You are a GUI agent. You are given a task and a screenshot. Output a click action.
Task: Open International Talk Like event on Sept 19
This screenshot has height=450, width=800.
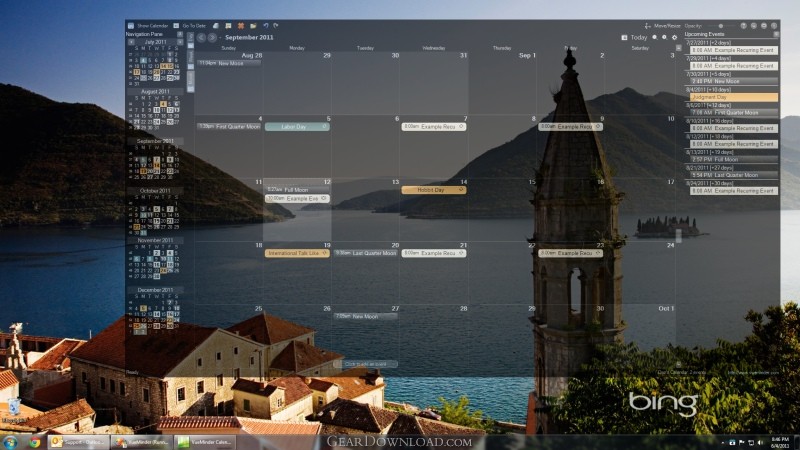tap(297, 253)
